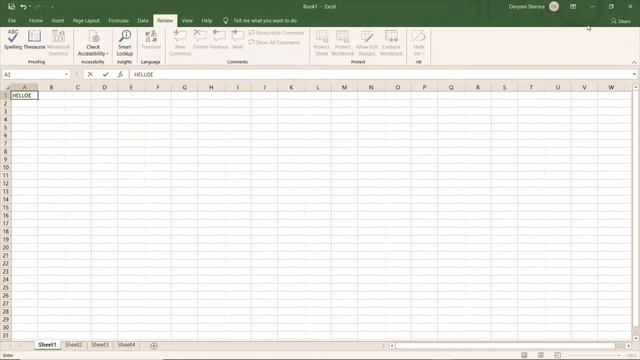The width and height of the screenshot is (640, 360).
Task: Click the Delete comment icon
Action: (200, 40)
